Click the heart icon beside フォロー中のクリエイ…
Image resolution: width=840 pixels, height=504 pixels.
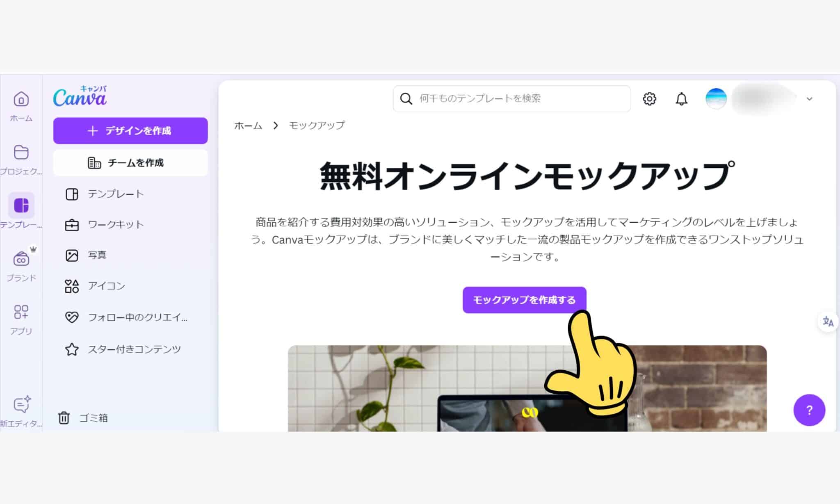coord(72,317)
